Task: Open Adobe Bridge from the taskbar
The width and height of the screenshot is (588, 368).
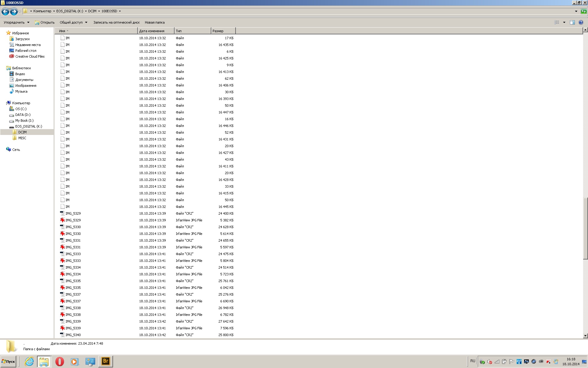Action: pyautogui.click(x=105, y=361)
